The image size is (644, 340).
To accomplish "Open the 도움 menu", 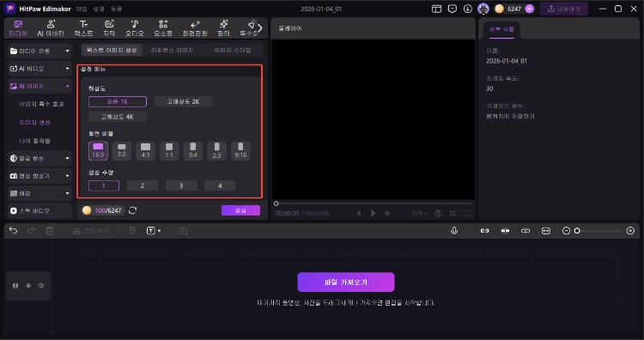I will [116, 9].
